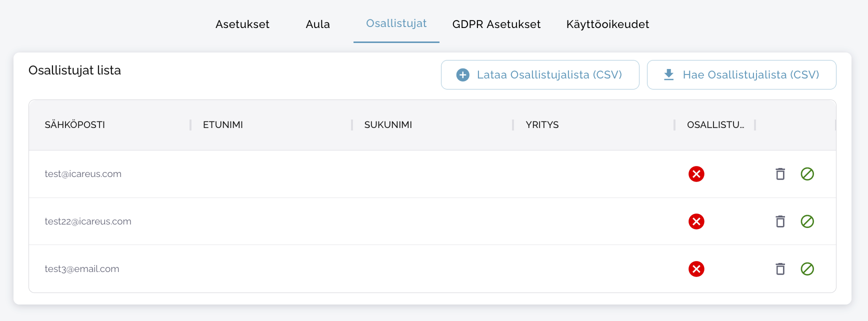868x321 pixels.
Task: Block test22@icareus.com using ban icon
Action: (807, 221)
